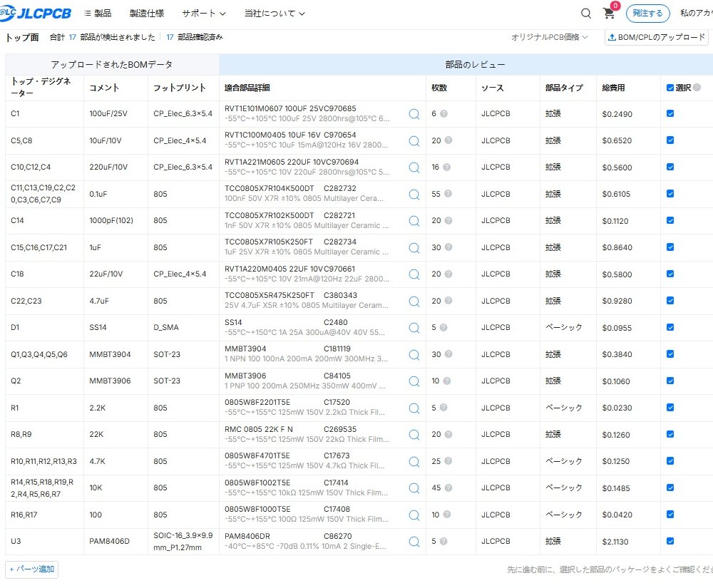The width and height of the screenshot is (713, 588).
Task: Search part for RVT1E101M0607 100UF row
Action: click(x=414, y=114)
